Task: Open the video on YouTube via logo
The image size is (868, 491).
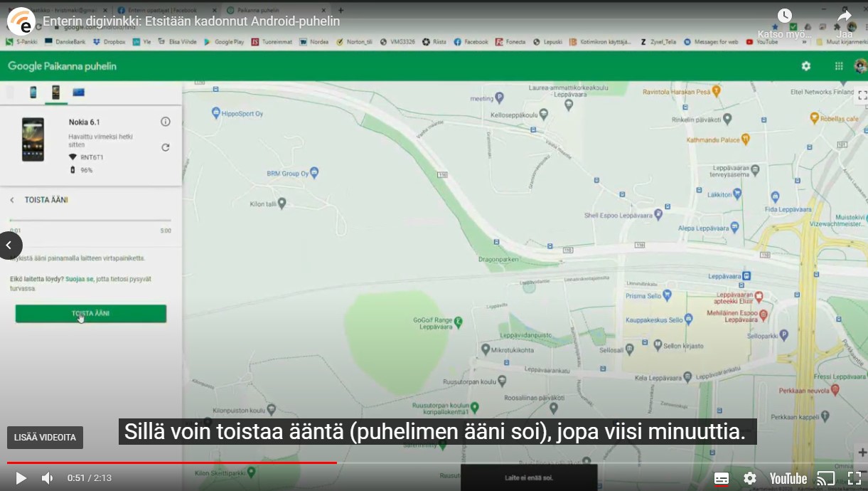Action: pos(788,478)
